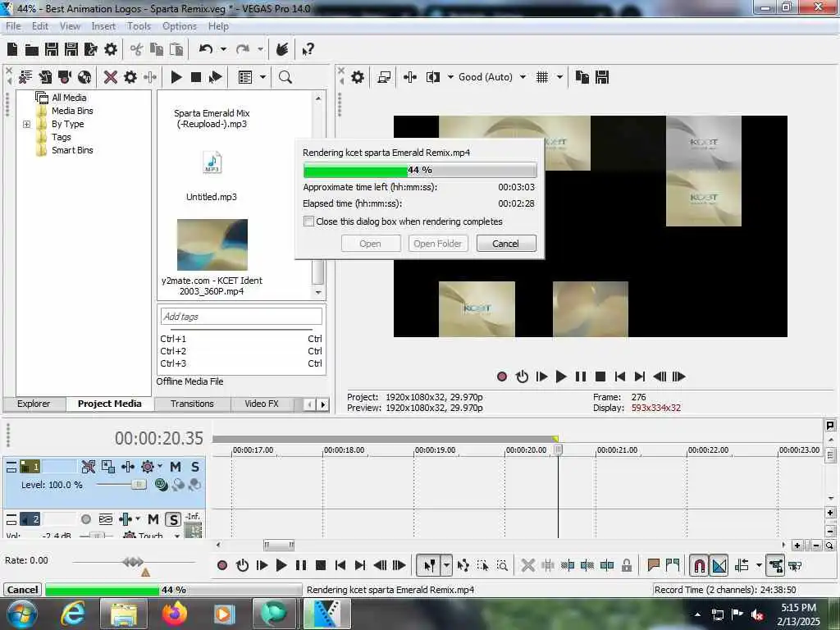This screenshot has width=840, height=630.
Task: Click the playback Rate scrub slider
Action: (x=133, y=562)
